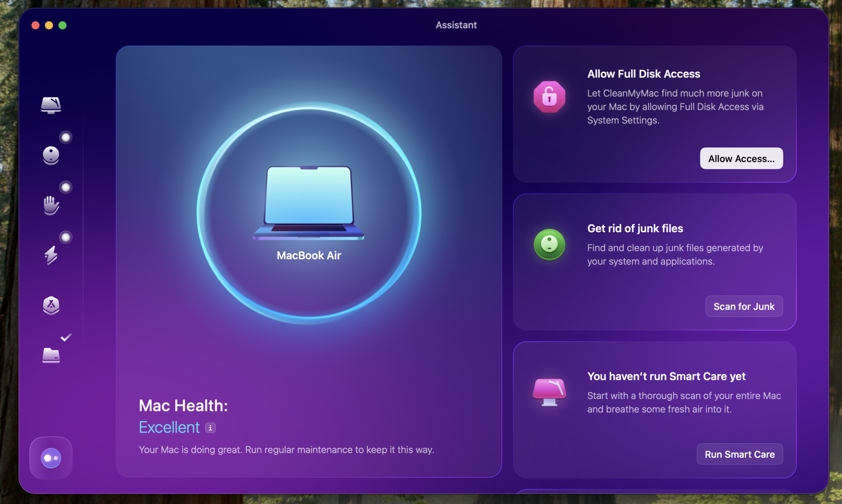Click the pink Smart Care iMac icon
Viewport: 842px width, 504px height.
pyautogui.click(x=549, y=392)
